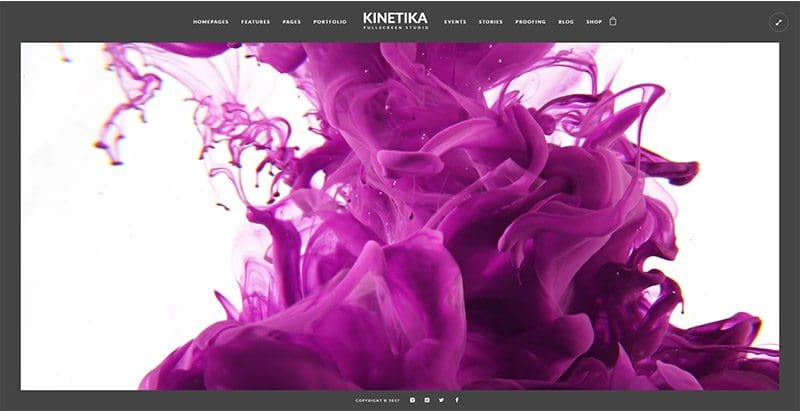This screenshot has height=411, width=800.
Task: Click the first square social icon in the footer
Action: pyautogui.click(x=412, y=400)
